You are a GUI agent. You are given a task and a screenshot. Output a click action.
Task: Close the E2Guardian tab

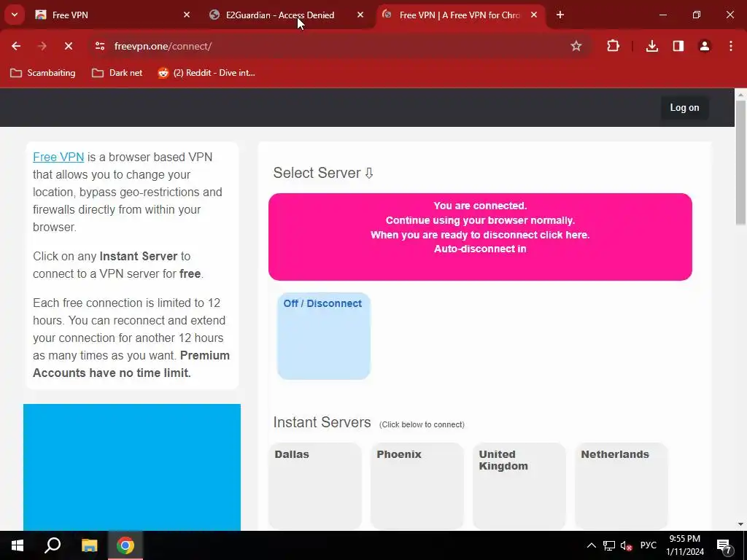pos(360,15)
